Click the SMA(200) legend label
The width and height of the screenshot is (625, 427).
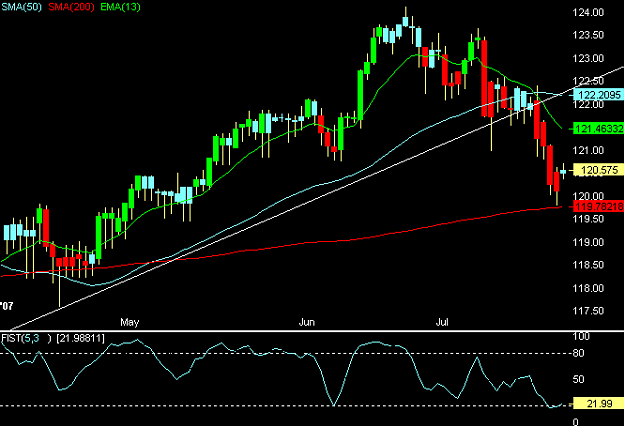(x=71, y=7)
